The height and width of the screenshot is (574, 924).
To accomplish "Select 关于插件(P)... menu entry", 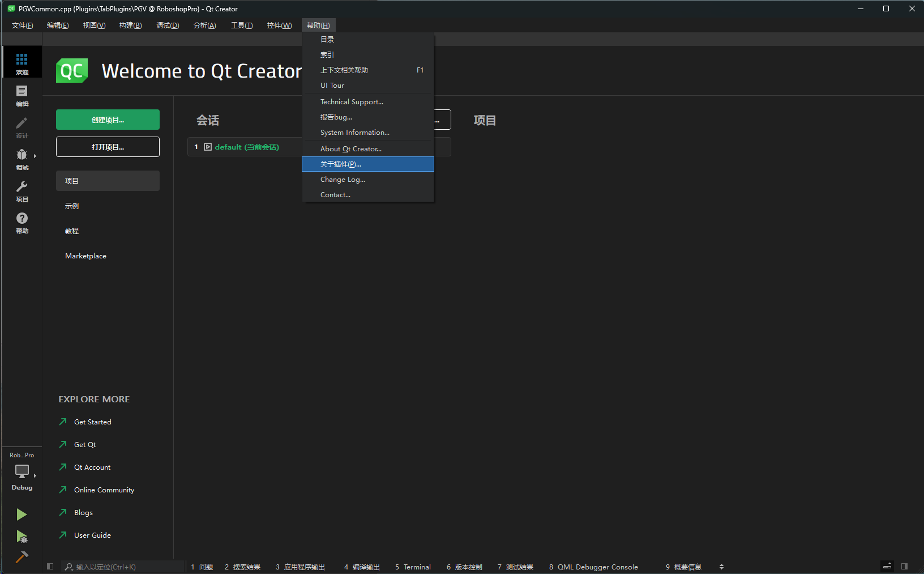I will coord(368,164).
